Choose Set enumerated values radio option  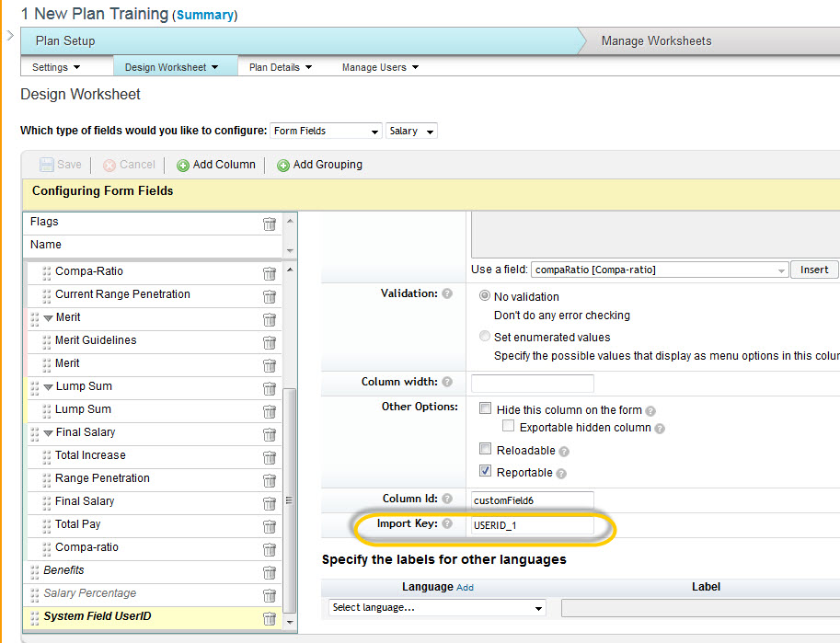(485, 336)
